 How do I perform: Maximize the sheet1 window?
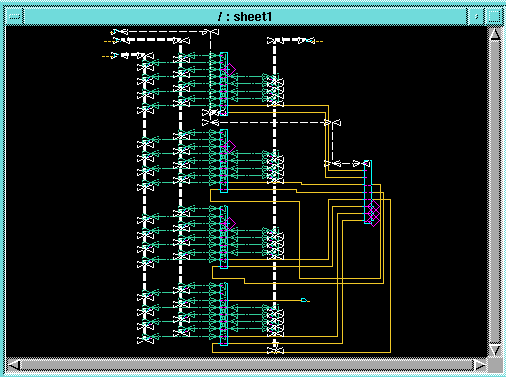pyautogui.click(x=494, y=16)
